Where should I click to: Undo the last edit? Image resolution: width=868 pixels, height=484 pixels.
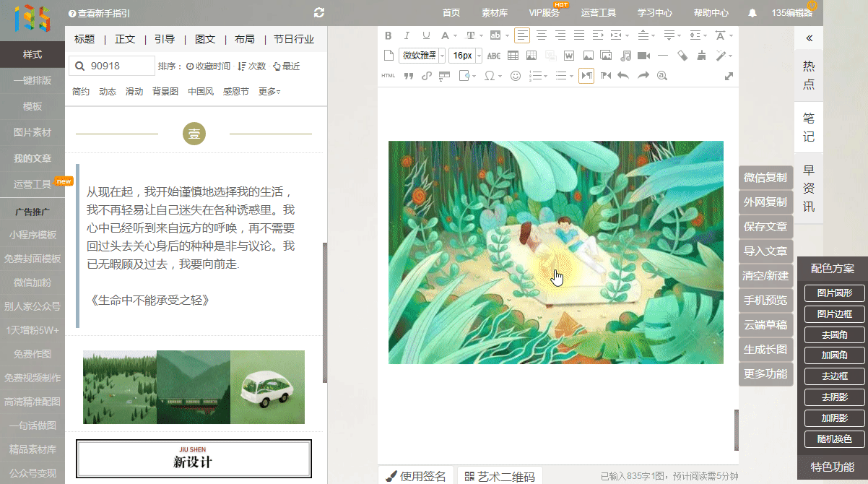pos(624,76)
